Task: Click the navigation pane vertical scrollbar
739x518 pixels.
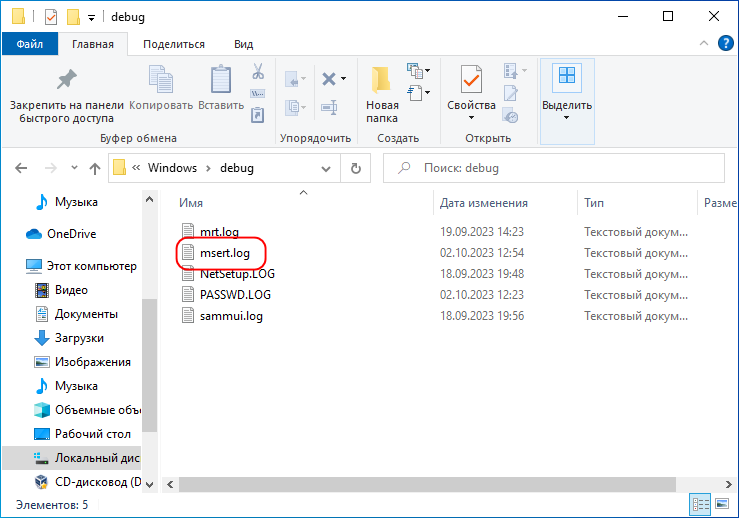Action: tap(149, 365)
